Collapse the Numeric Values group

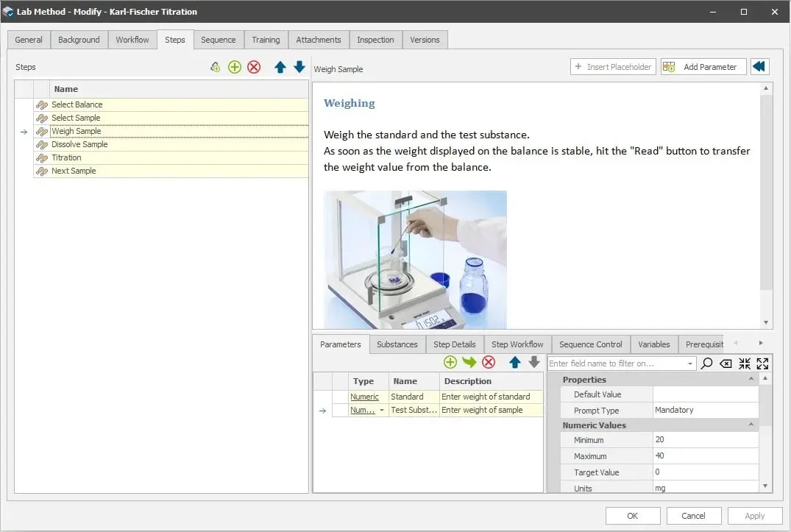[751, 425]
